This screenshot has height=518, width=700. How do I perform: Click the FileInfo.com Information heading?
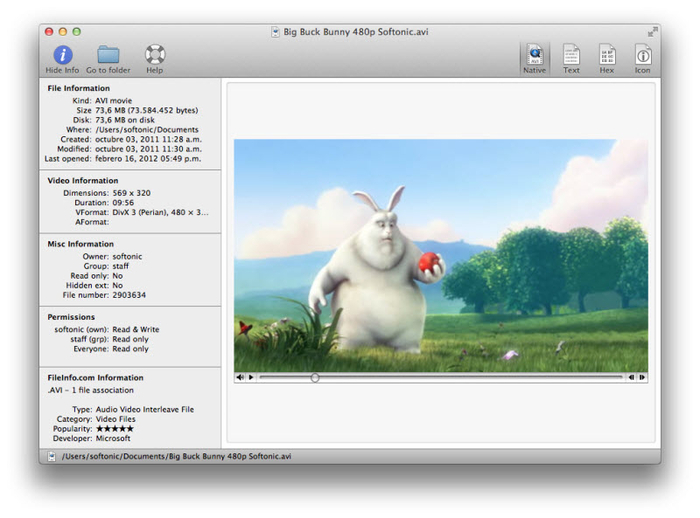click(95, 378)
